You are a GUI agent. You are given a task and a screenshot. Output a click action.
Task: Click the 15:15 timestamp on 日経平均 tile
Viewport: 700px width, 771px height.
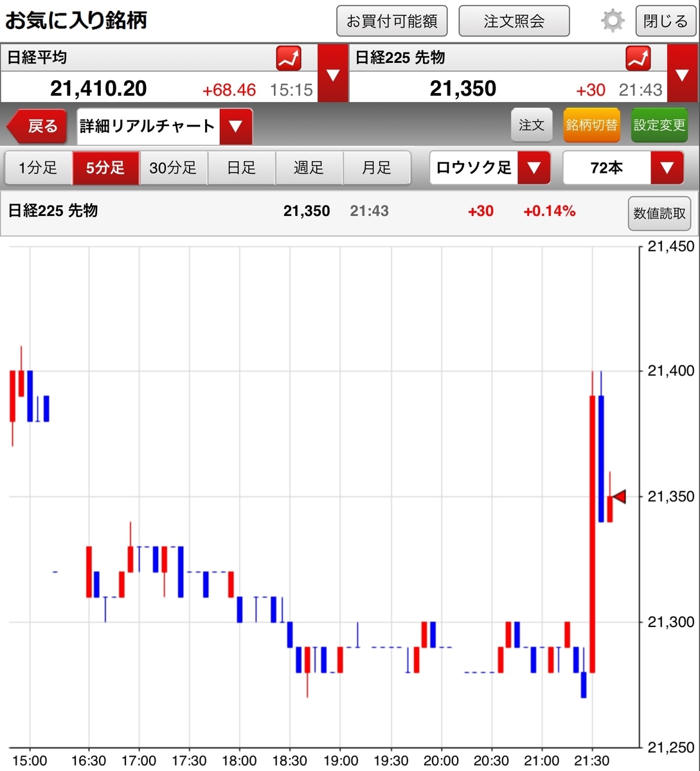[x=291, y=90]
